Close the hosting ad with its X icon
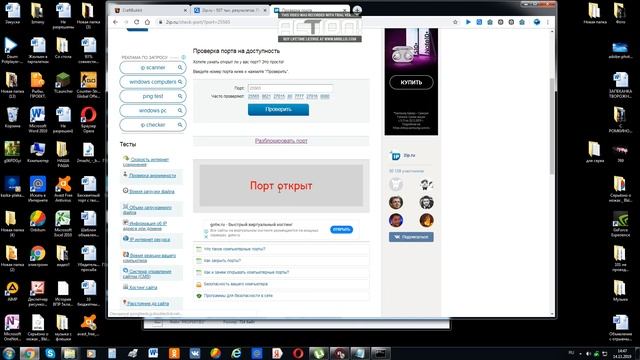 coord(206,236)
